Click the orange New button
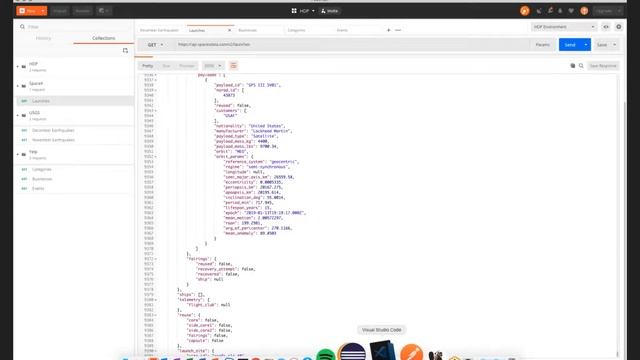This screenshot has width=640, height=360. click(28, 11)
